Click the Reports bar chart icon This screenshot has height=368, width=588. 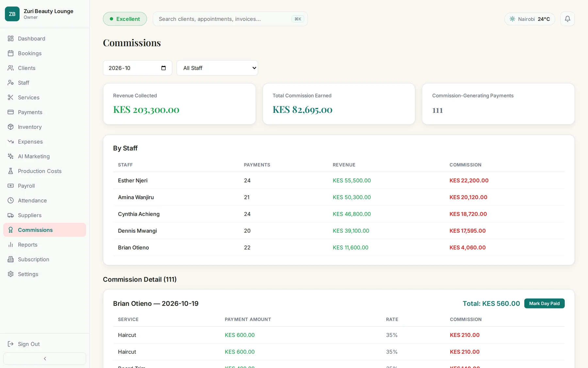pyautogui.click(x=11, y=245)
